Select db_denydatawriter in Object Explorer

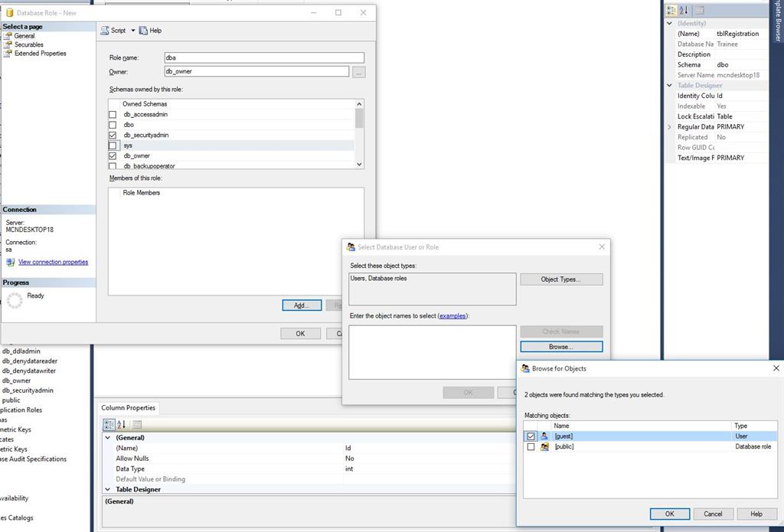click(x=29, y=371)
